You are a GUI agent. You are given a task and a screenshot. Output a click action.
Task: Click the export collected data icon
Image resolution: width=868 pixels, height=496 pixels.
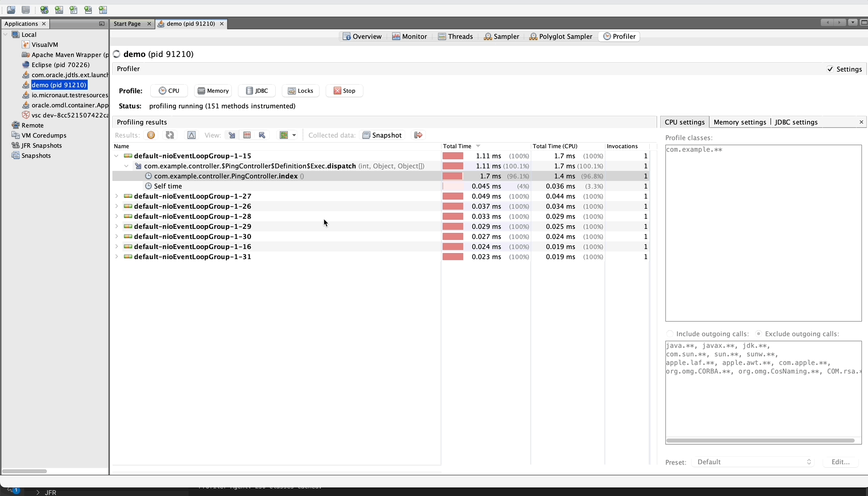pos(418,135)
